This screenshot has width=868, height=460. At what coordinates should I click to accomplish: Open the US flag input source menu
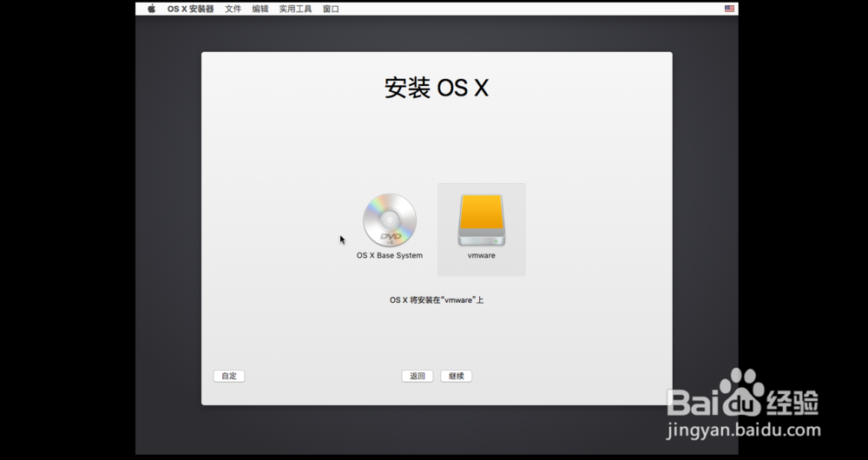(730, 9)
